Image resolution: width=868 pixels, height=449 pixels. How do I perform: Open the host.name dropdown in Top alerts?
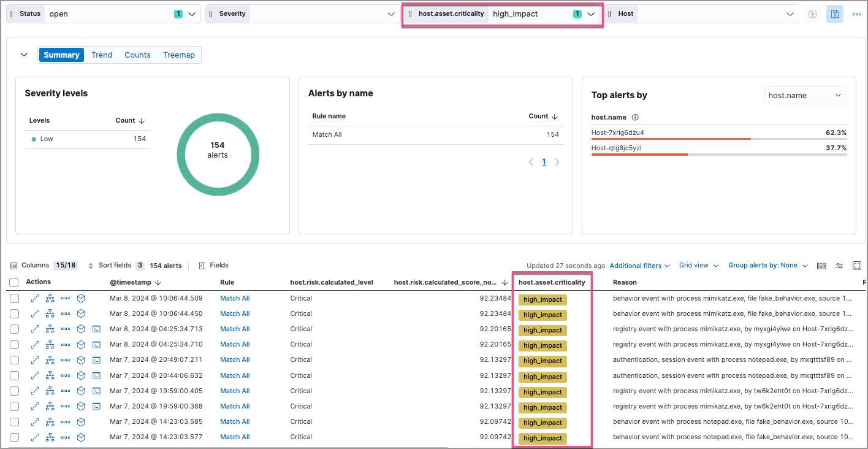[805, 95]
